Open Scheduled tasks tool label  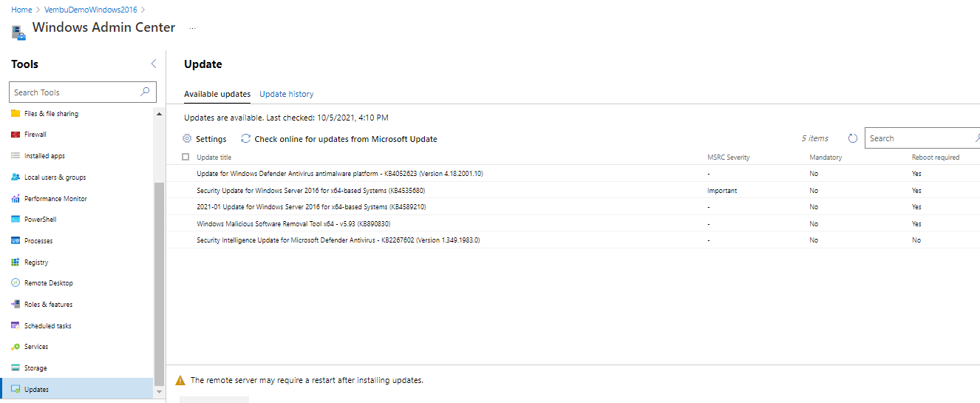point(48,326)
